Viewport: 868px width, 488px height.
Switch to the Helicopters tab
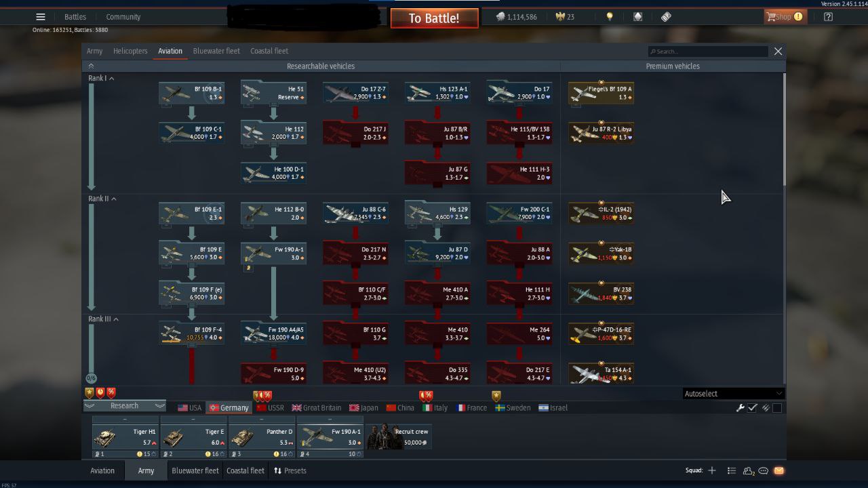coord(130,51)
